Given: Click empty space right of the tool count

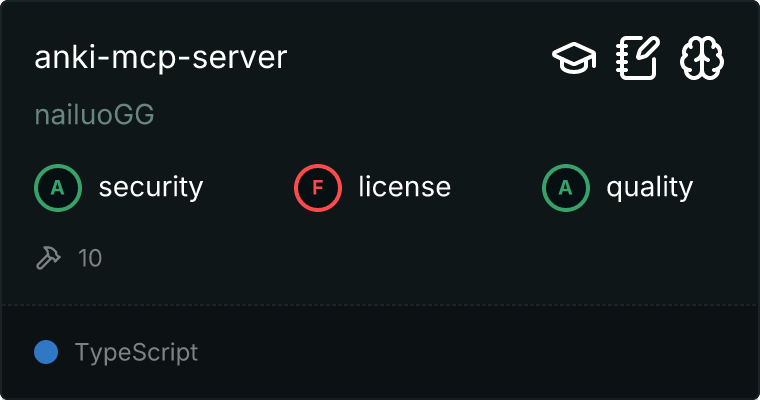Looking at the screenshot, I should (400, 258).
